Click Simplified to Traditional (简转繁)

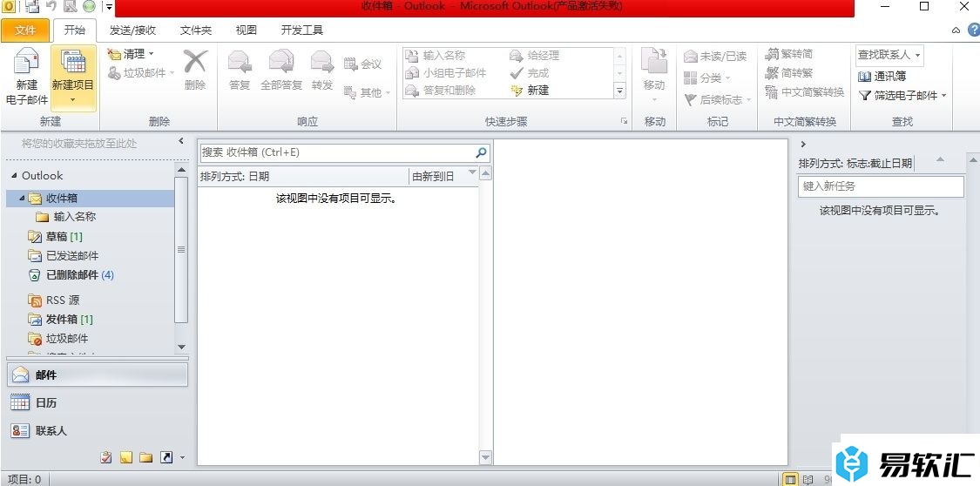click(788, 73)
